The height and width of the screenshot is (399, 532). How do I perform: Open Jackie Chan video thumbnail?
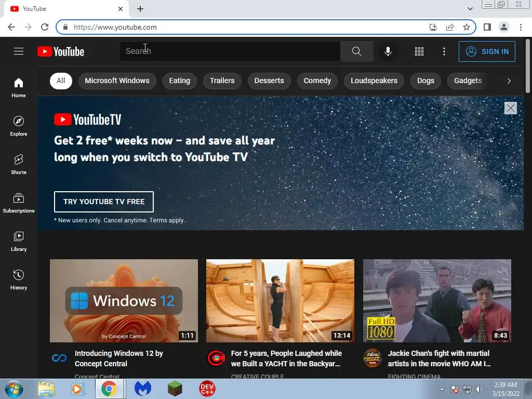click(x=437, y=301)
